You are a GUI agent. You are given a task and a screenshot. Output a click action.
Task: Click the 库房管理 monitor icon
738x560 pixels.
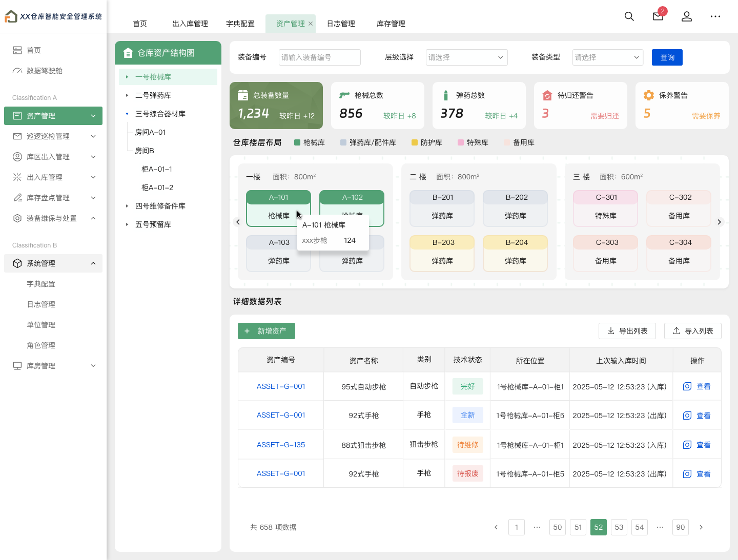click(17, 366)
